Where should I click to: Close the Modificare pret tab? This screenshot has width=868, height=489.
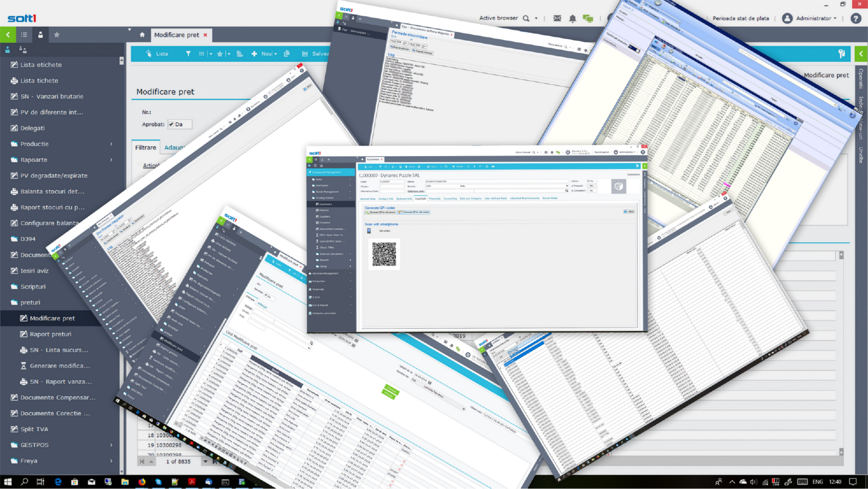tap(205, 35)
